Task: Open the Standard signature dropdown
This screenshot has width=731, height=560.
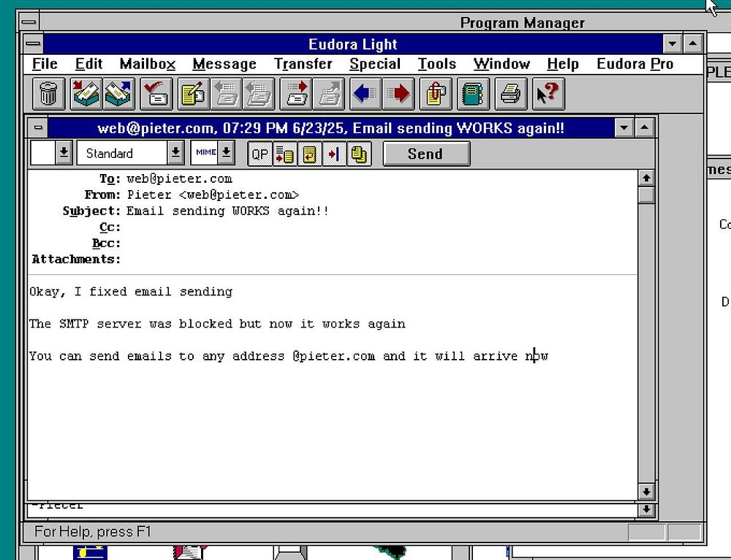Action: tap(175, 153)
